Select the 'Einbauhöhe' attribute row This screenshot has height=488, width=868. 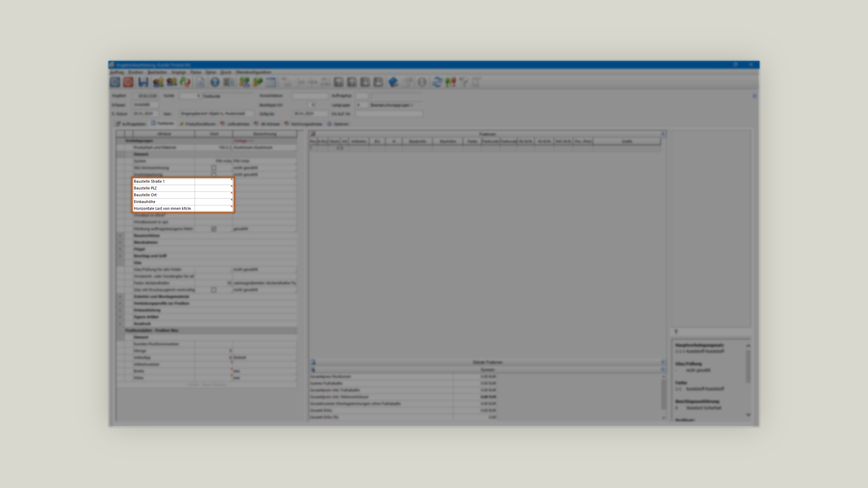tap(183, 202)
